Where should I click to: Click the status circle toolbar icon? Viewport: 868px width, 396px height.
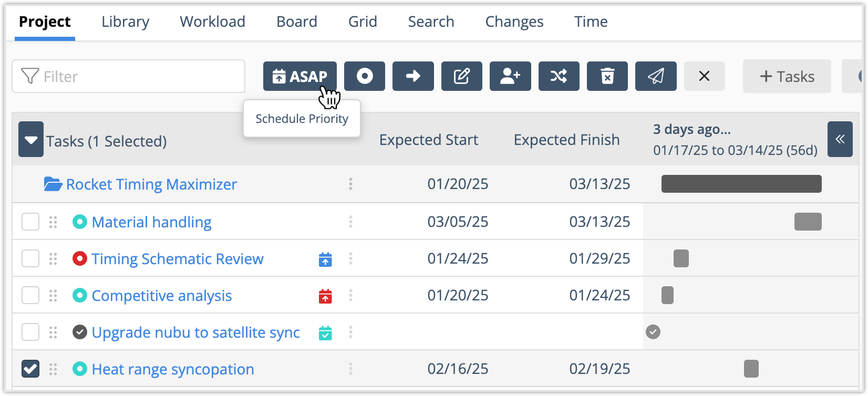pyautogui.click(x=365, y=77)
